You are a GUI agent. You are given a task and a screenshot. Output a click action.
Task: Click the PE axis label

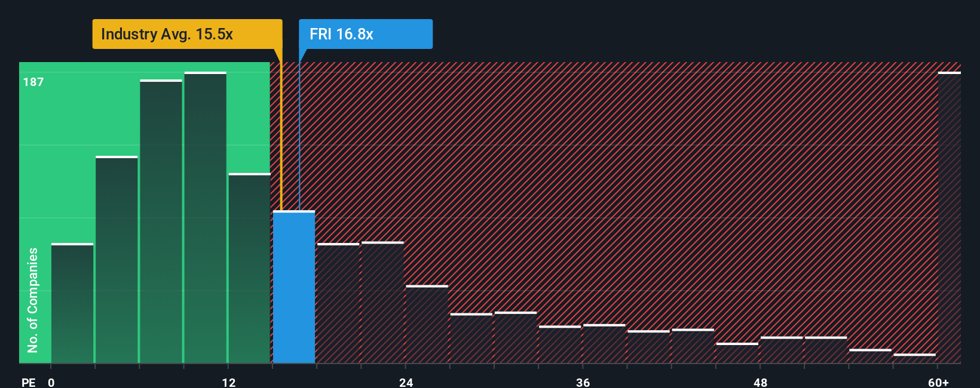coord(29,382)
